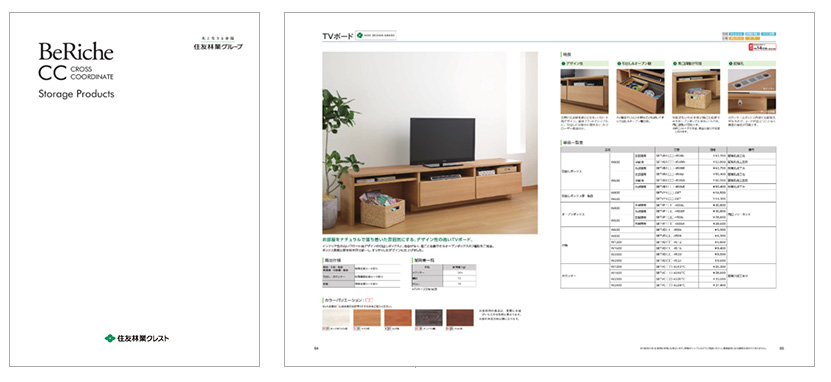Open the first feature photo of drawer front

[x=584, y=91]
